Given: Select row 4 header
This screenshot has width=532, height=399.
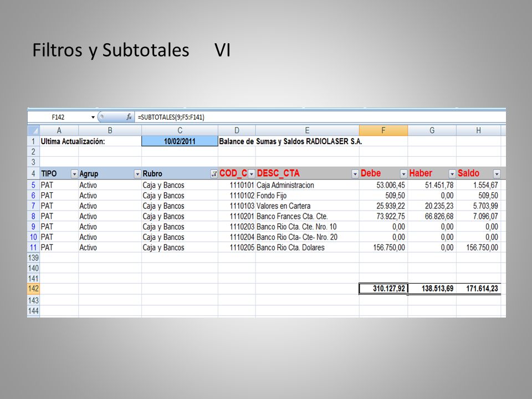Looking at the screenshot, I should pyautogui.click(x=33, y=173).
